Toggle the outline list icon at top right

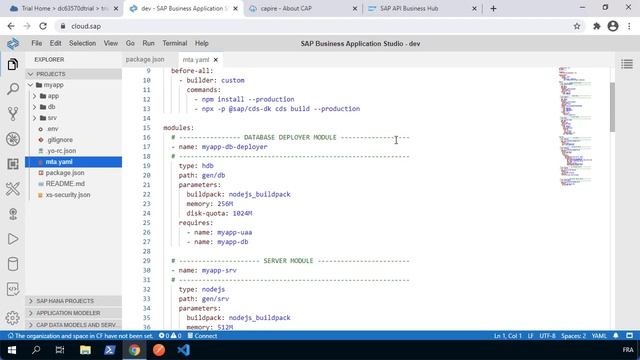coord(627,64)
